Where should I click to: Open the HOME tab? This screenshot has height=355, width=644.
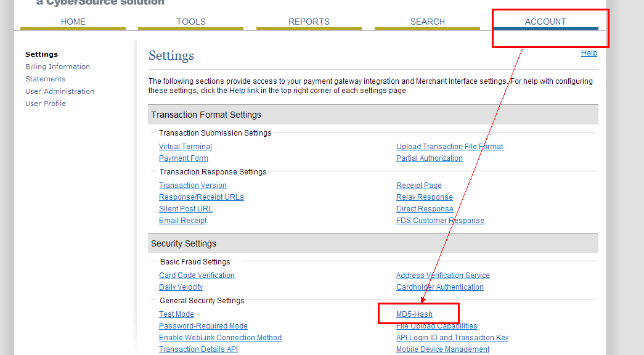pos(73,22)
